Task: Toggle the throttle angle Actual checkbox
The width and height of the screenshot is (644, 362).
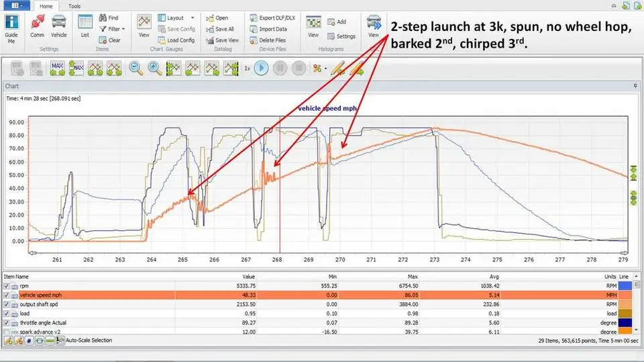Action: (x=7, y=323)
